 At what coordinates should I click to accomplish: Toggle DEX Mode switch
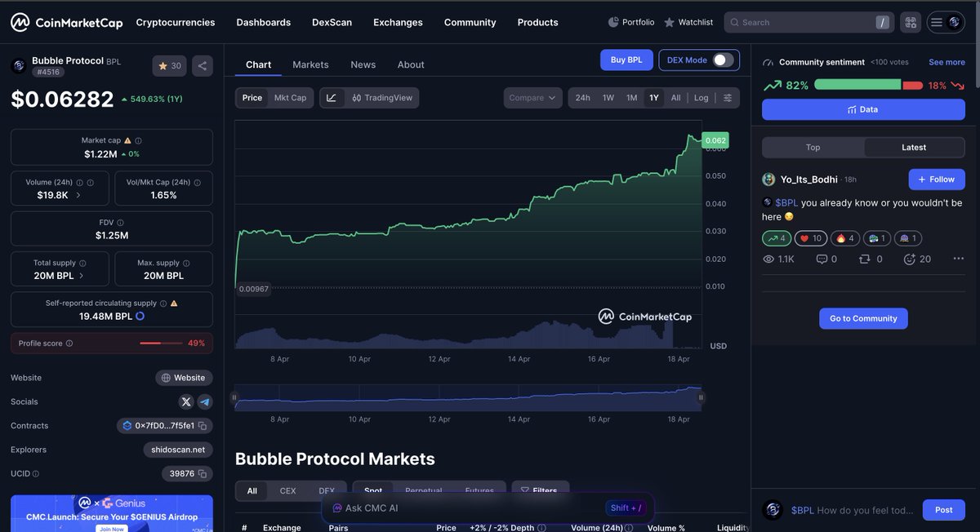723,60
